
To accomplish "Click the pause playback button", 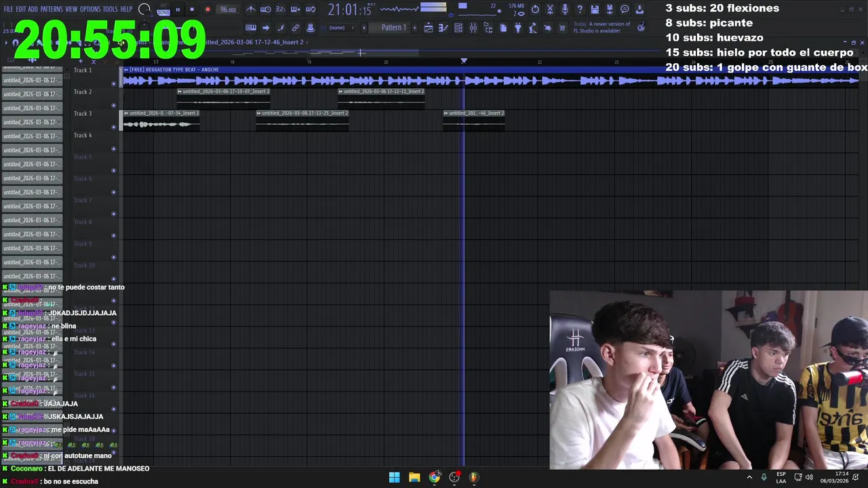I will coord(178,9).
